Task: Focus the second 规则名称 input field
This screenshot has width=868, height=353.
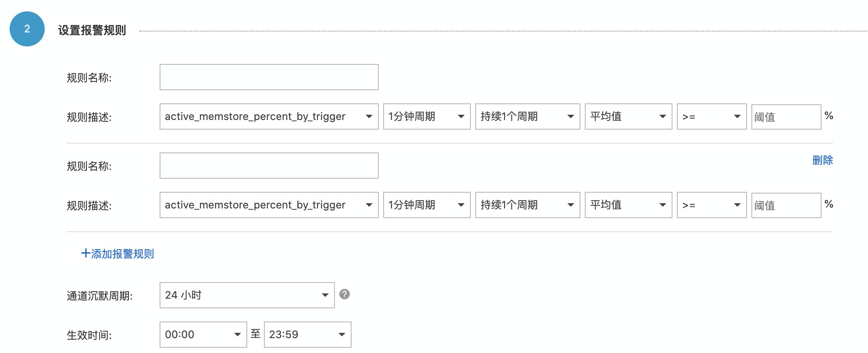Action: coord(269,166)
